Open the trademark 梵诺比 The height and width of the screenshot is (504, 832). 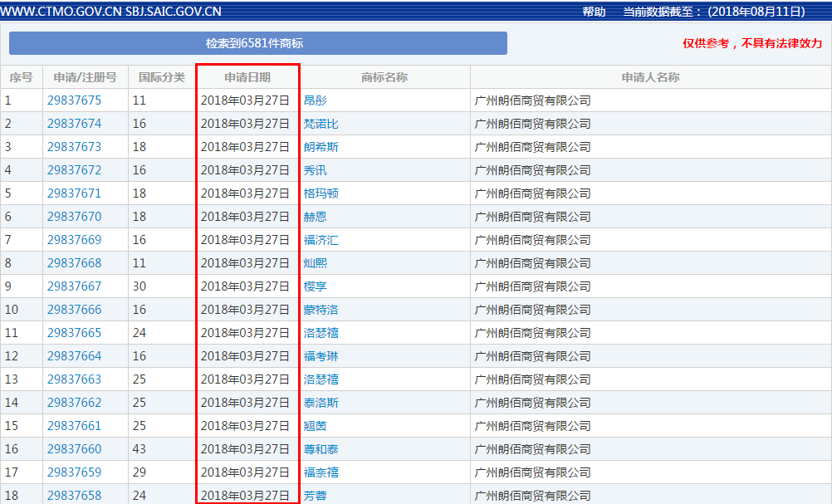(x=321, y=124)
